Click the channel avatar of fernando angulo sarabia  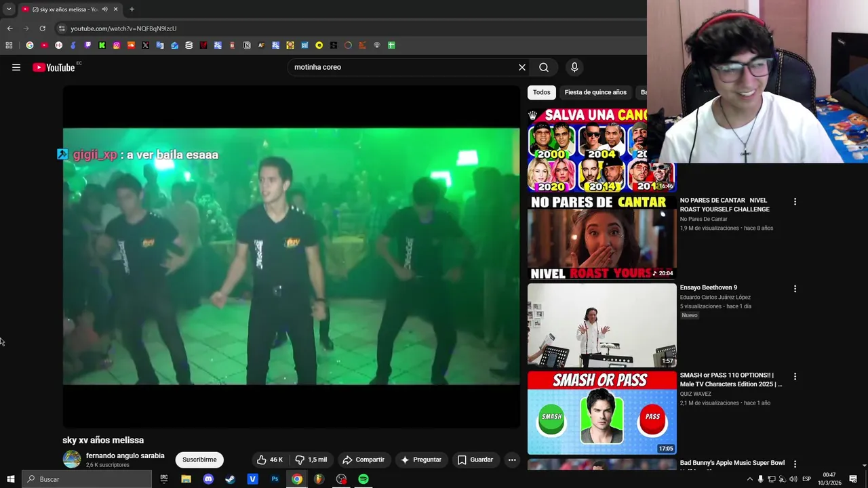pos(72,460)
